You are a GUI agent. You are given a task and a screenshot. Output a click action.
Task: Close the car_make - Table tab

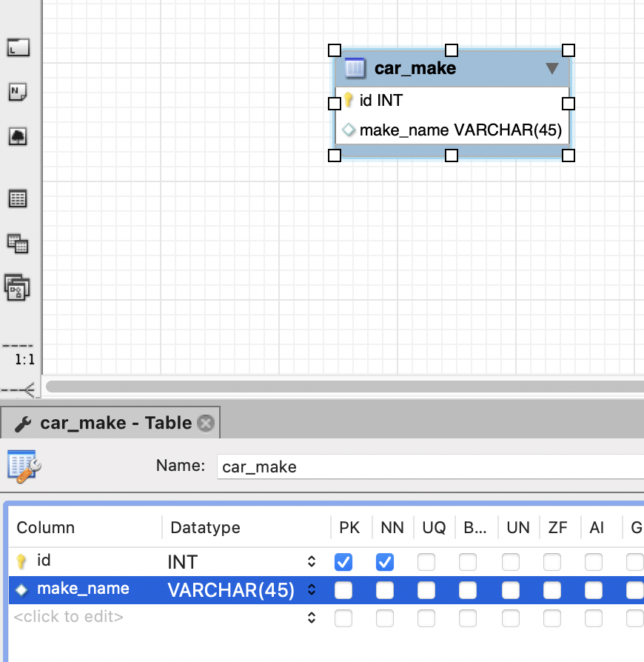pos(207,424)
